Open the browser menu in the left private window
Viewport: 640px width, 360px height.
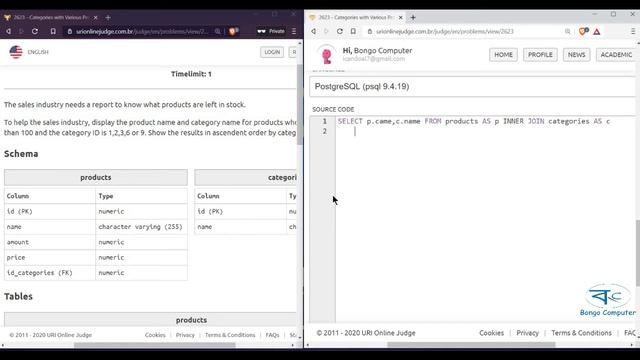click(294, 31)
